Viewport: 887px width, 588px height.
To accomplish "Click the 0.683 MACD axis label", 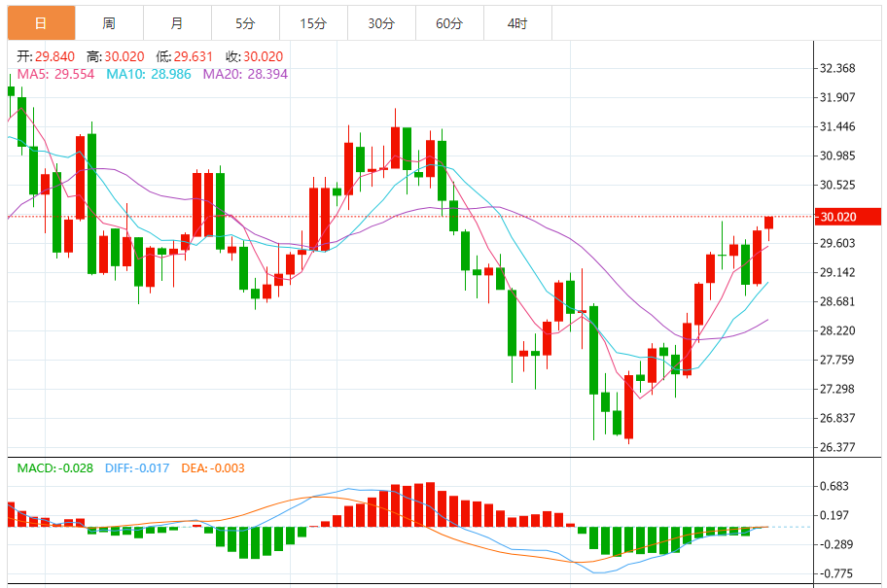I will coord(834,486).
